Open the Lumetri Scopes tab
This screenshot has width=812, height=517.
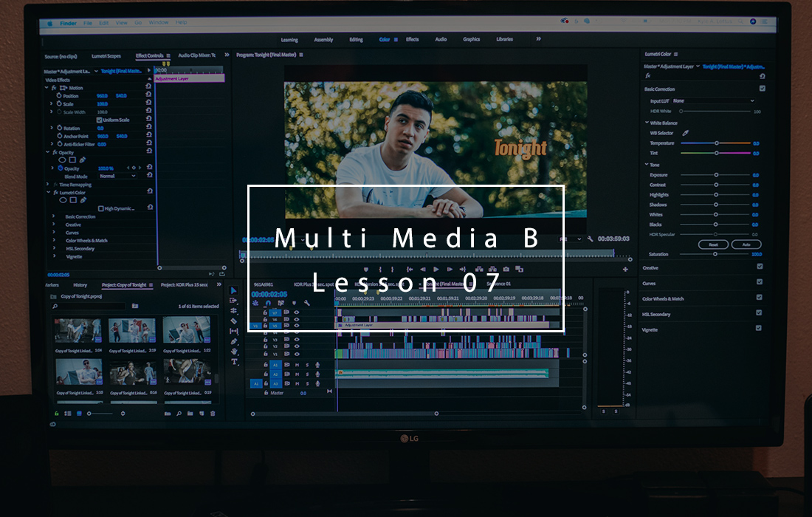(x=106, y=56)
